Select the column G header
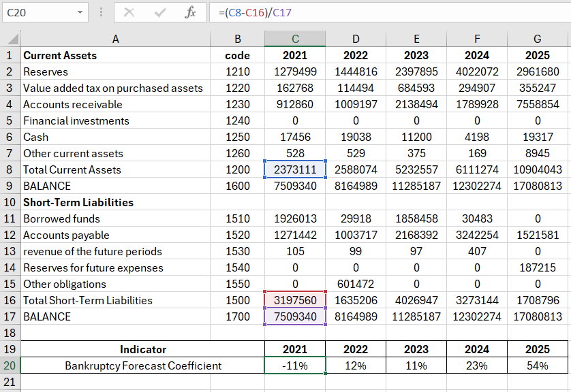The height and width of the screenshot is (392, 571). click(x=538, y=39)
